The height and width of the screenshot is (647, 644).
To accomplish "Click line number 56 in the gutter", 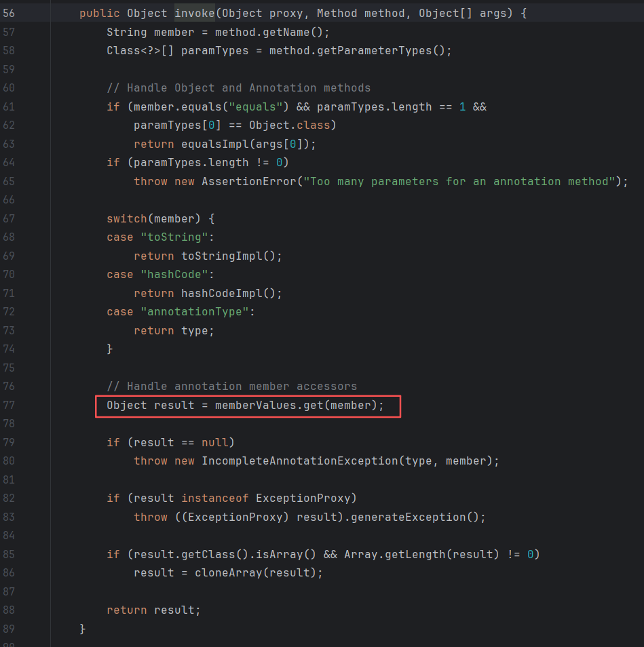I will tap(9, 14).
